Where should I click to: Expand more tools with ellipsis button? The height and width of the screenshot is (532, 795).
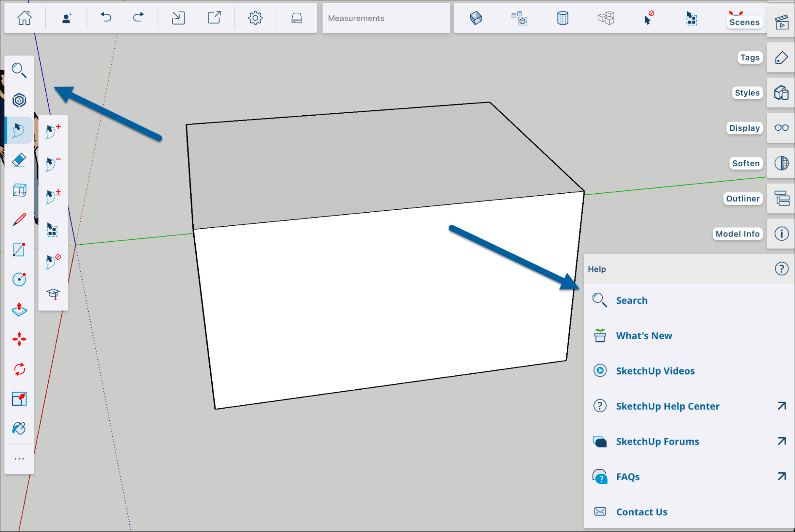click(x=19, y=458)
